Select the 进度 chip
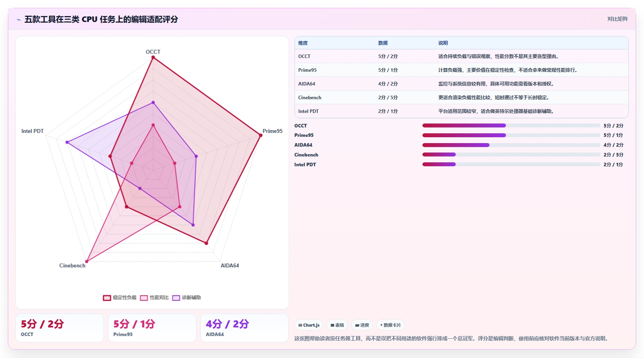Image resolution: width=644 pixels, height=358 pixels. 362,325
